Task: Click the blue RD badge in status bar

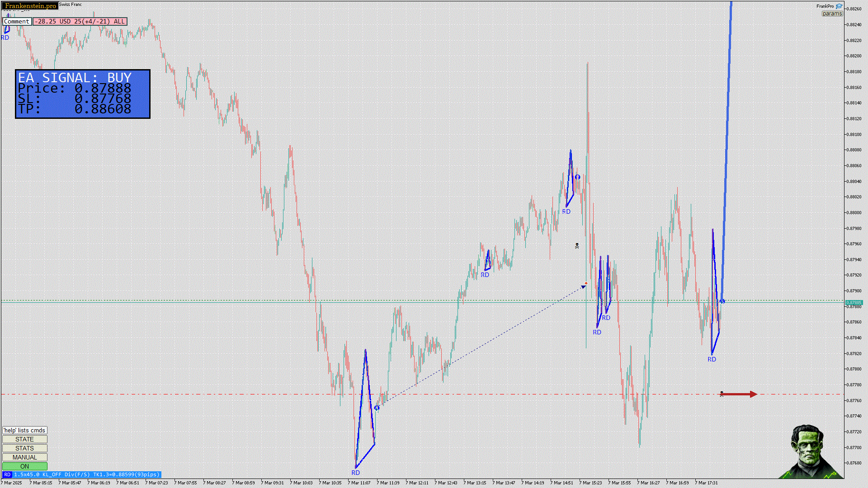Action: pyautogui.click(x=7, y=474)
